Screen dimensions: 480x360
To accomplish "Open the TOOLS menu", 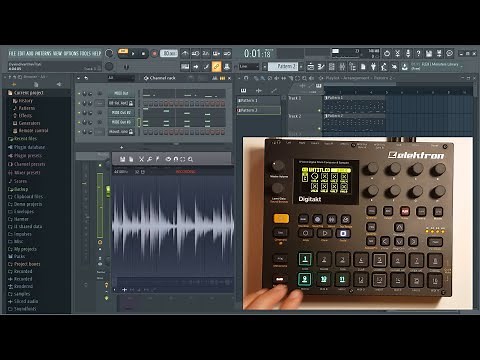I will (x=85, y=53).
